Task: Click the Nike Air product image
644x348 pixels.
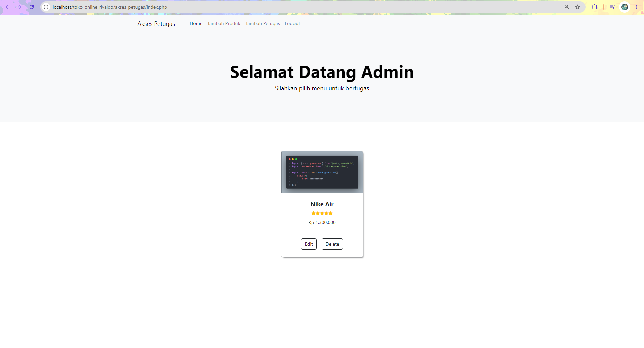Action: (322, 172)
